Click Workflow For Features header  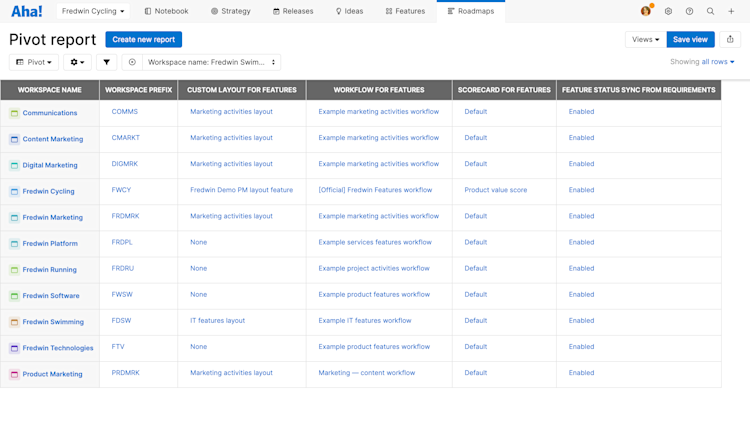pos(379,90)
